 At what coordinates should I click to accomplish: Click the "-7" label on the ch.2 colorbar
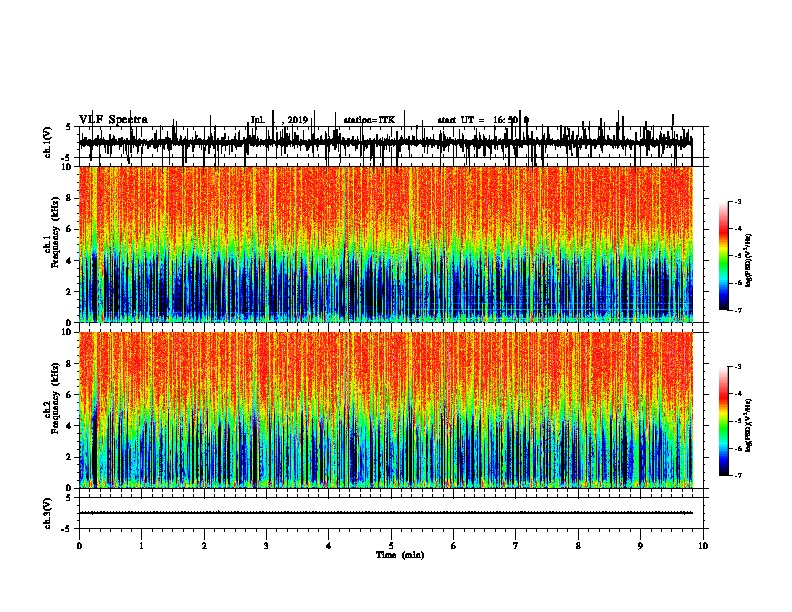coord(737,475)
